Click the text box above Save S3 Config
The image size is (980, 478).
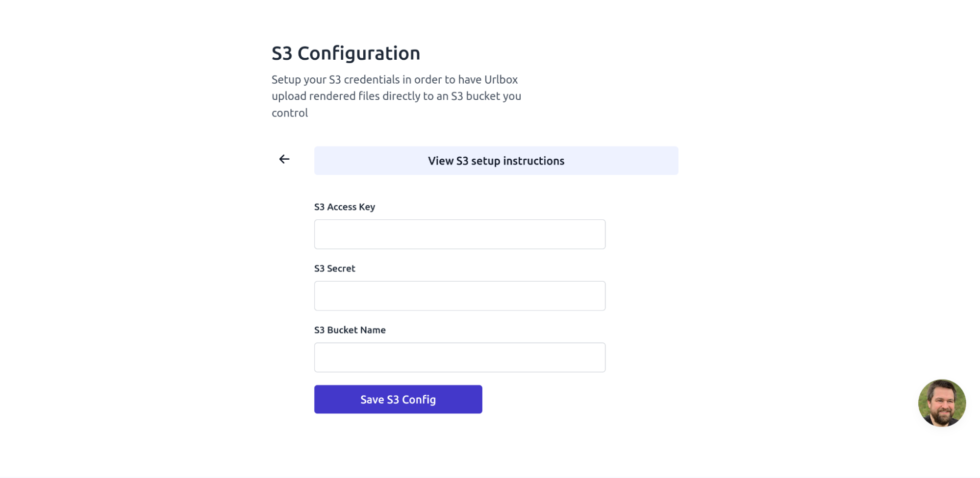pos(459,358)
